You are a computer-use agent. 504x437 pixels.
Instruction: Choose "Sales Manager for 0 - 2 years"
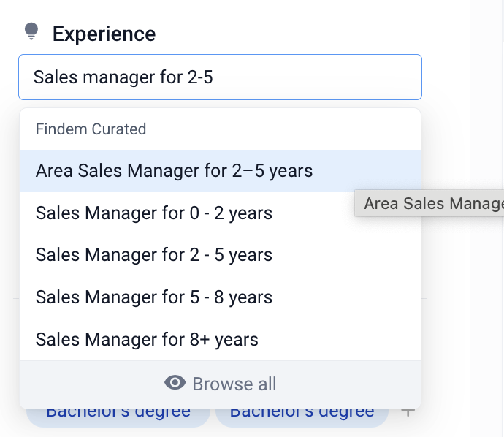153,213
